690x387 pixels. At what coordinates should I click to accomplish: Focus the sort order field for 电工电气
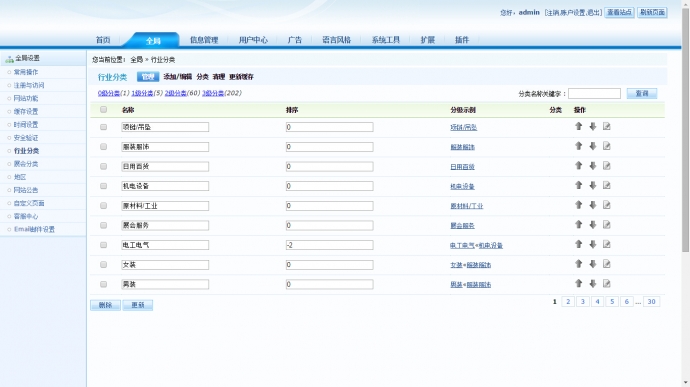tap(330, 245)
